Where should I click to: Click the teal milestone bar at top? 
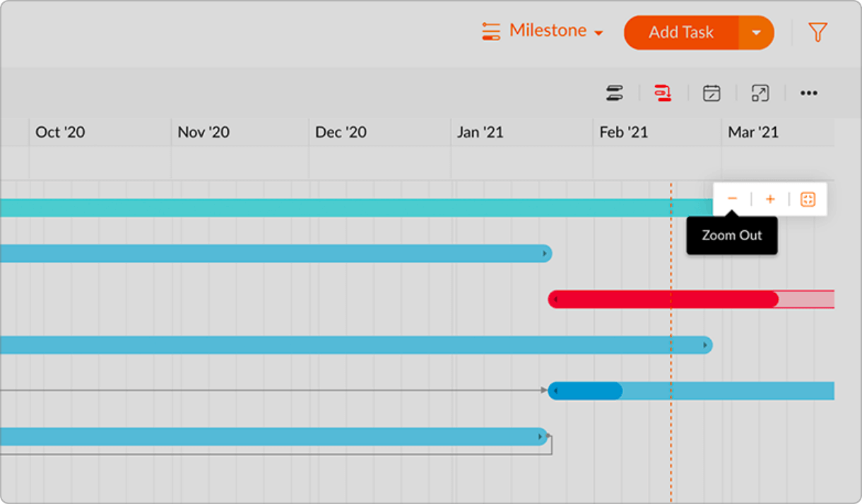pos(353,208)
